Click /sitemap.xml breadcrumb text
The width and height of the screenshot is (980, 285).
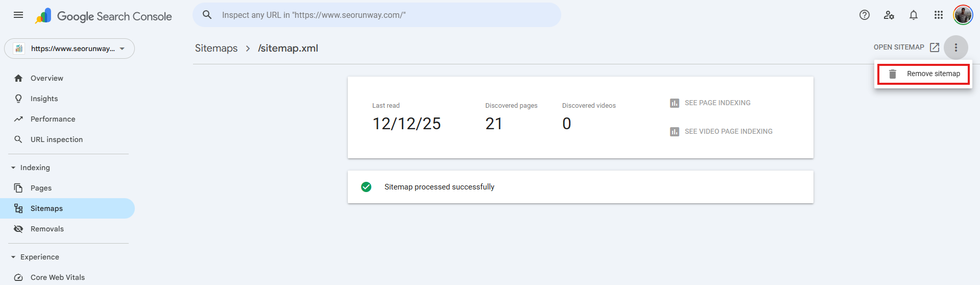tap(288, 48)
